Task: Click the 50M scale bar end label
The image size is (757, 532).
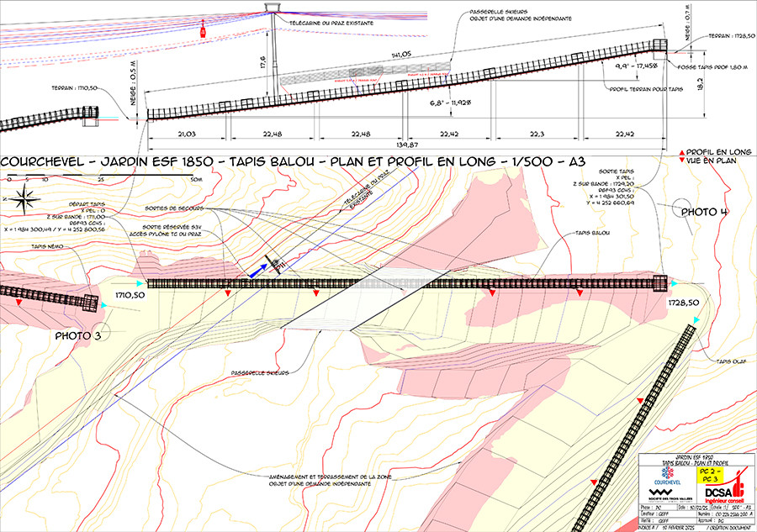Action: pyautogui.click(x=196, y=179)
